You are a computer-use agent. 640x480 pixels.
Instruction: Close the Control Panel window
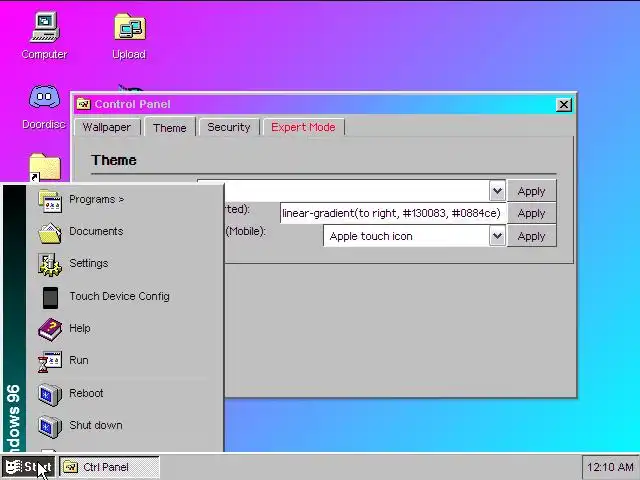pos(564,105)
